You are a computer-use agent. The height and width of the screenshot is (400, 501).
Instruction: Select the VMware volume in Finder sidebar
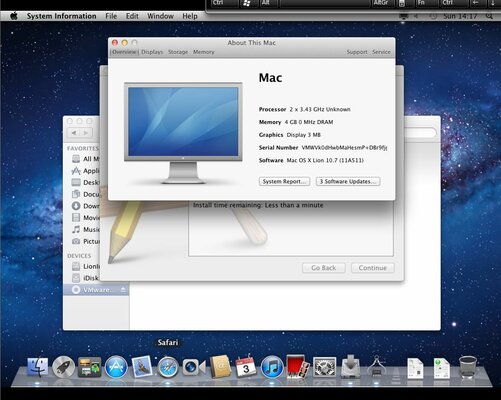click(96, 289)
